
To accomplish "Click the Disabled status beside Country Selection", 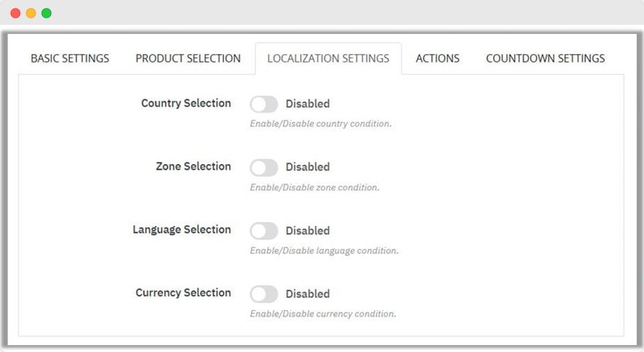I will click(307, 104).
